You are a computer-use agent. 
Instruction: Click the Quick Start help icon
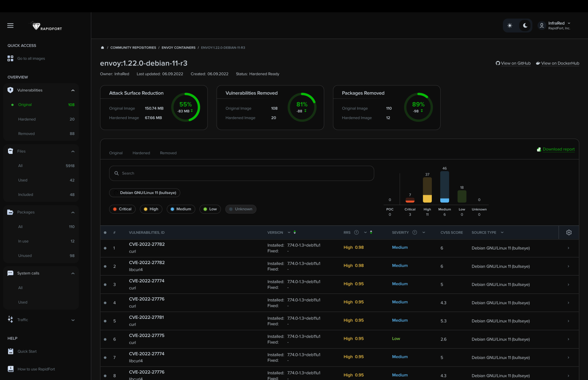click(11, 351)
